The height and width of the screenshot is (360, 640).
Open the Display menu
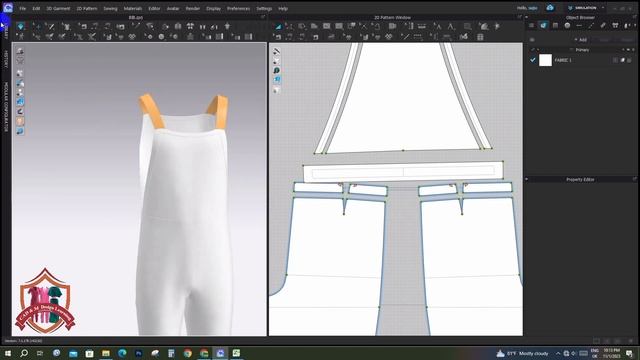pyautogui.click(x=213, y=8)
